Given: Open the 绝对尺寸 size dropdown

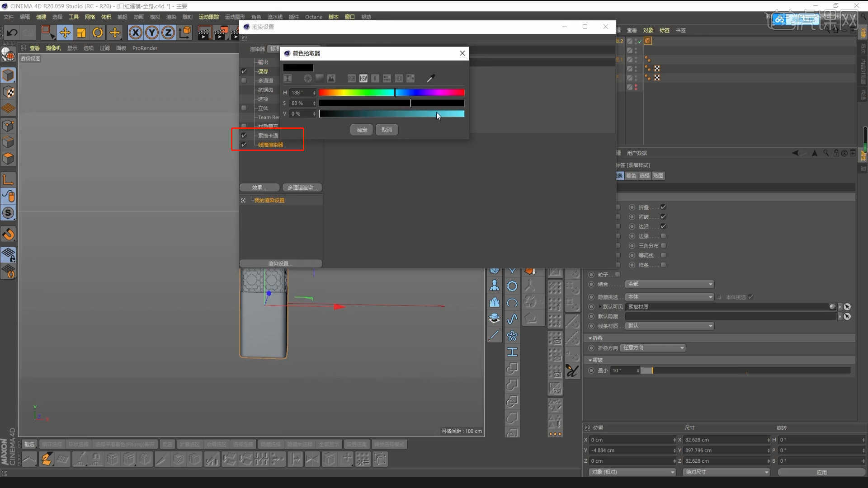Looking at the screenshot, I should [x=726, y=472].
